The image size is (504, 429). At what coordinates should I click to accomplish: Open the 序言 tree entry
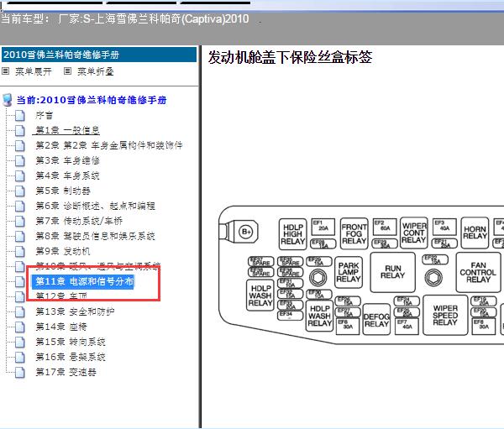click(x=44, y=115)
